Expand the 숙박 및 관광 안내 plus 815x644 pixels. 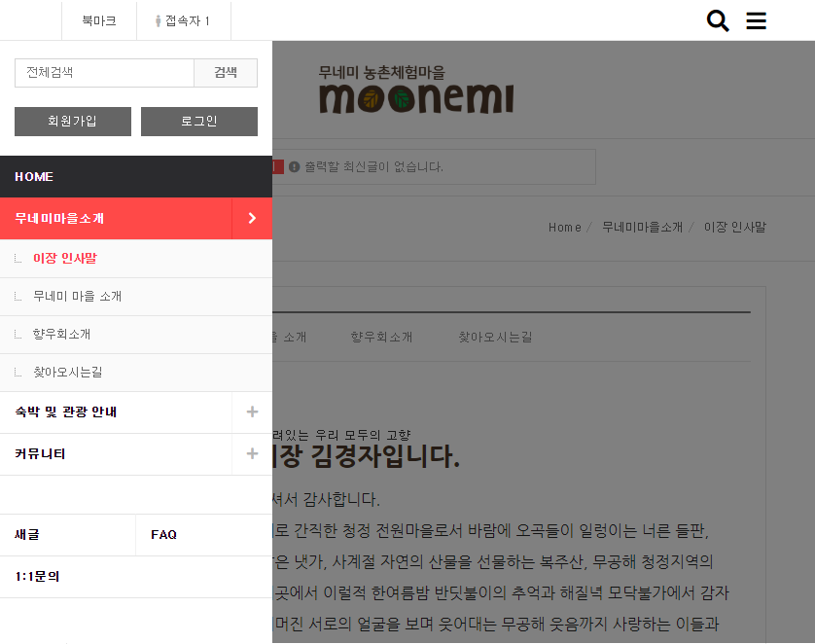point(252,411)
